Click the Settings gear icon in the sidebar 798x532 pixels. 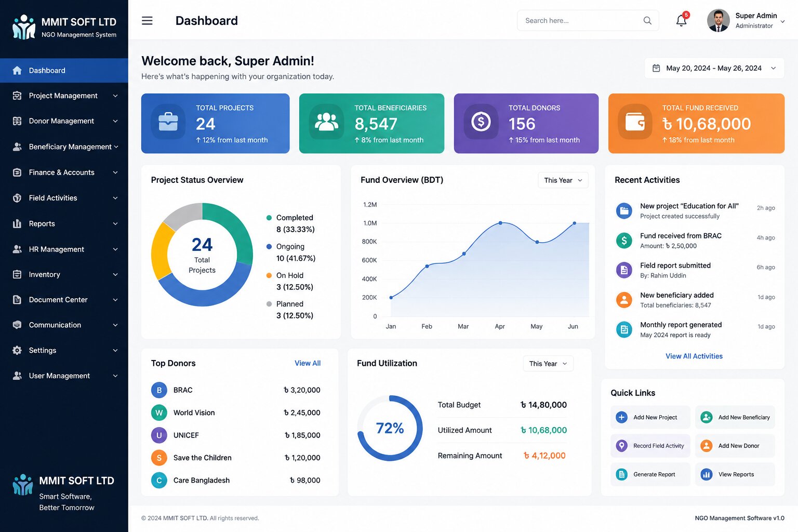click(x=17, y=350)
